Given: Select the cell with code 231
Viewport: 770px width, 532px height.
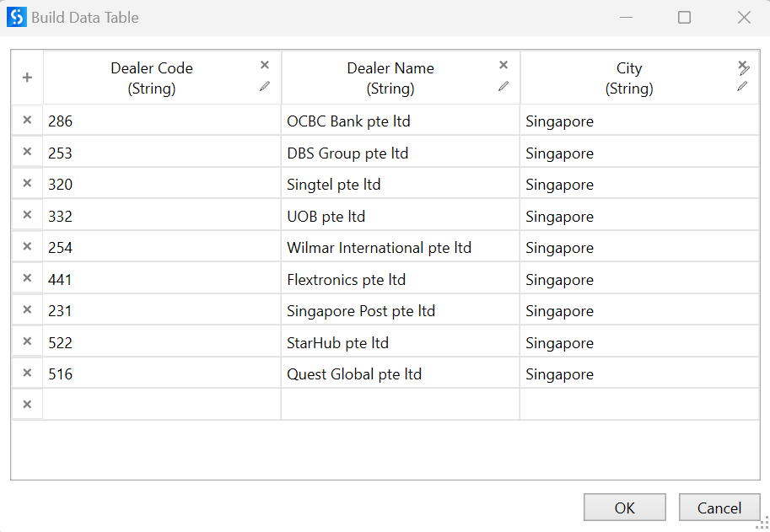Looking at the screenshot, I should [162, 310].
